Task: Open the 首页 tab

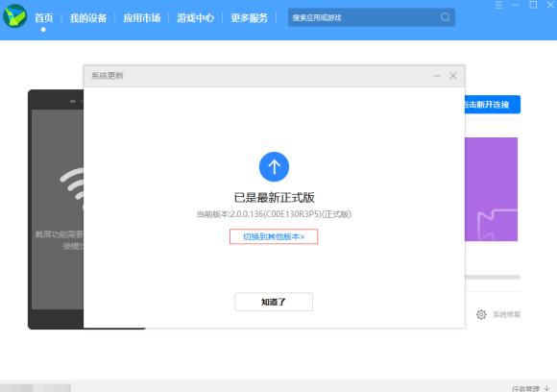Action: [44, 17]
